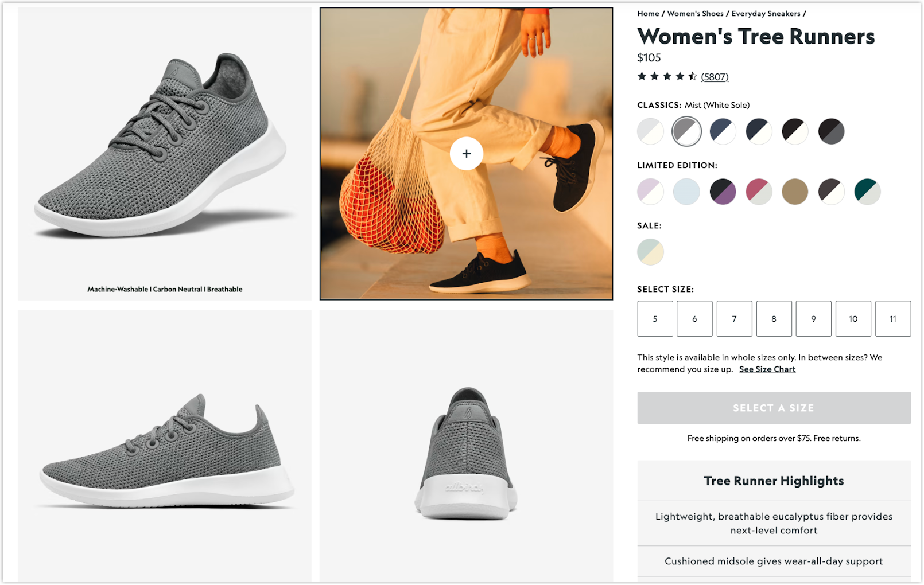Select size 5
This screenshot has width=924, height=585.
(x=655, y=319)
